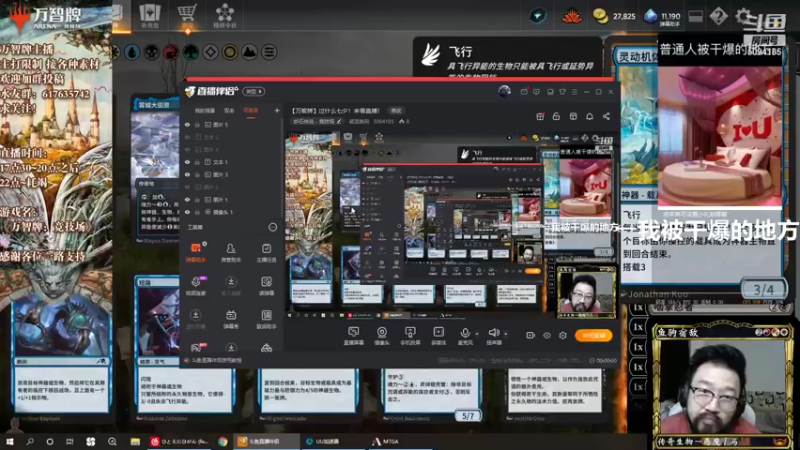Add a new scene with plus icon

click(x=277, y=110)
